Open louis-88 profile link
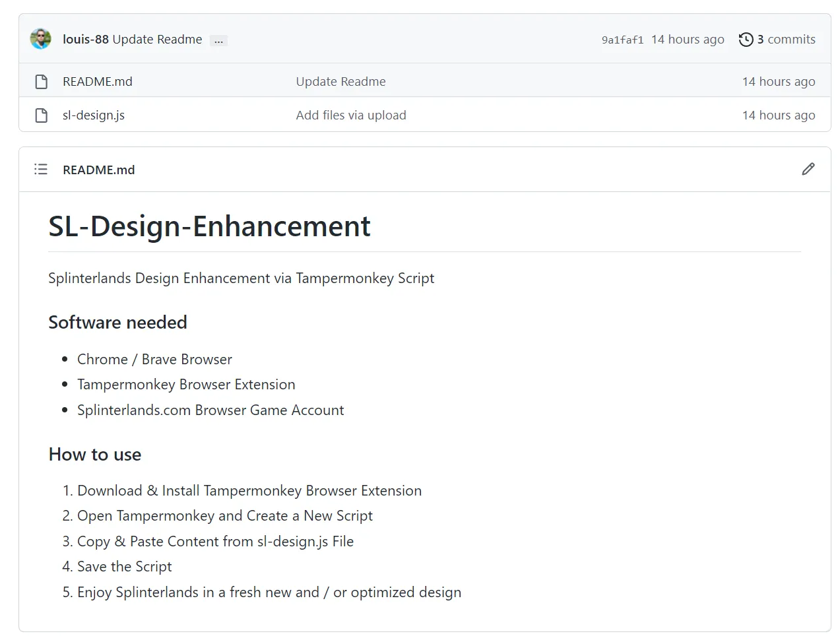The image size is (840, 644). tap(86, 40)
